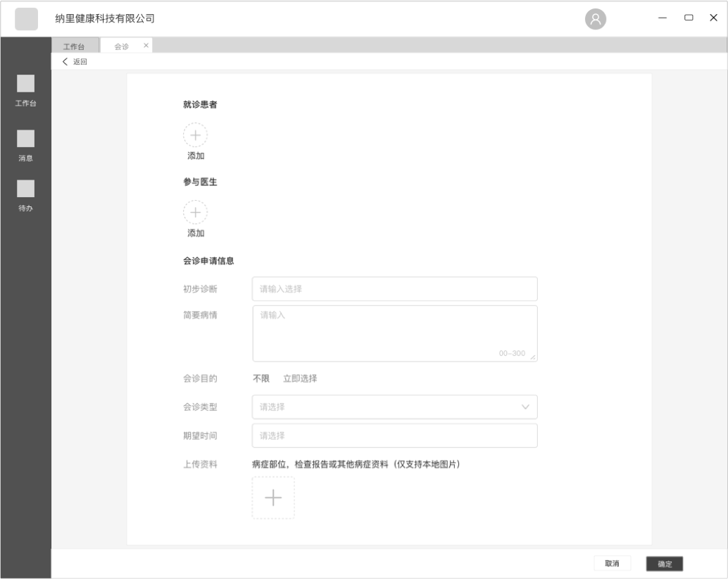The width and height of the screenshot is (728, 579).
Task: Click the 添加 icon under 就诊患者
Action: [195, 135]
